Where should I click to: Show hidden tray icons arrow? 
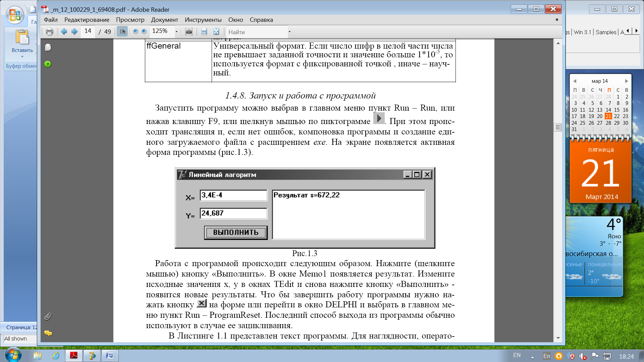[x=532, y=357]
